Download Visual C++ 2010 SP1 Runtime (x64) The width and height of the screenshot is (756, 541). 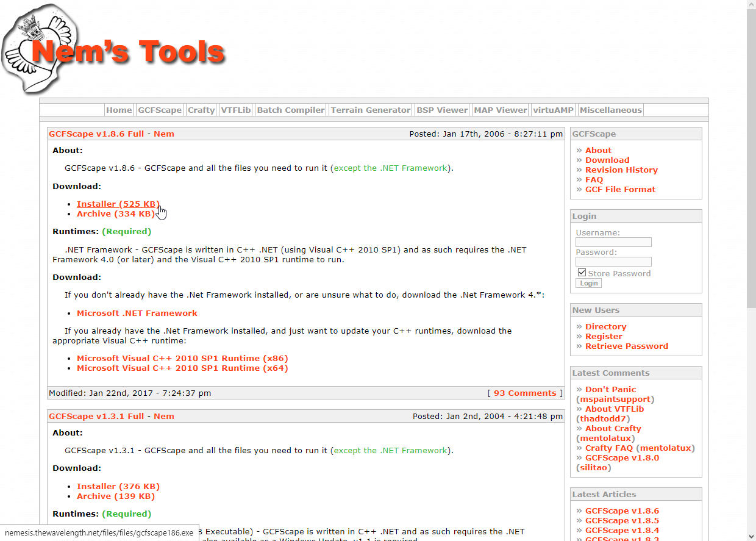tap(182, 368)
